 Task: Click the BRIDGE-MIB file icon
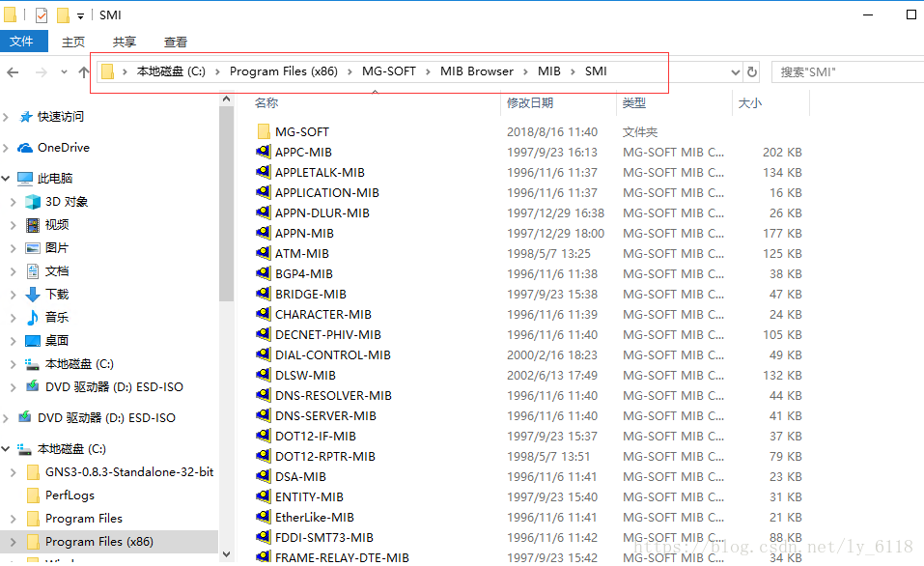(x=264, y=294)
